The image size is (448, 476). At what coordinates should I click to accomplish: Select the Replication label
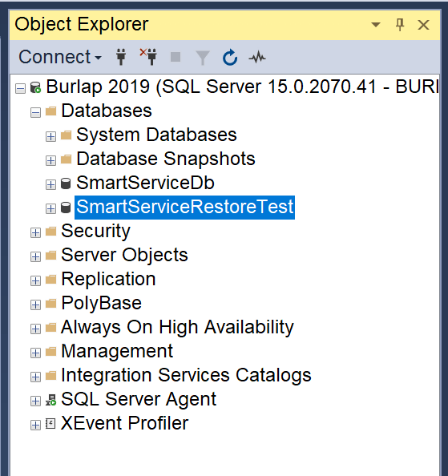coord(108,279)
